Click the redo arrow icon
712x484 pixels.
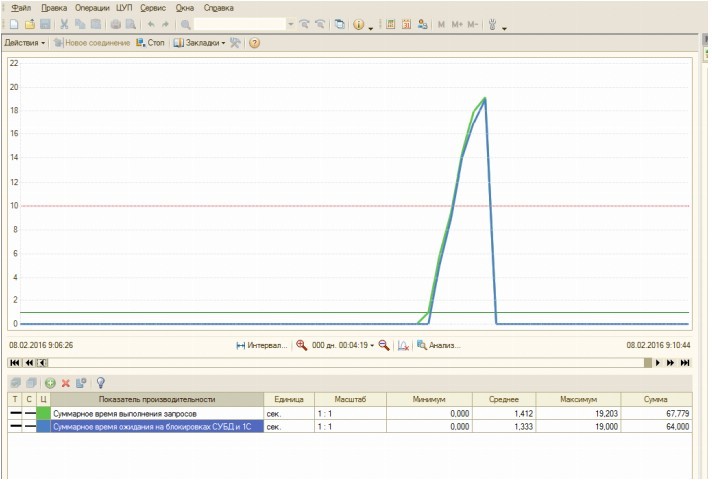(165, 25)
